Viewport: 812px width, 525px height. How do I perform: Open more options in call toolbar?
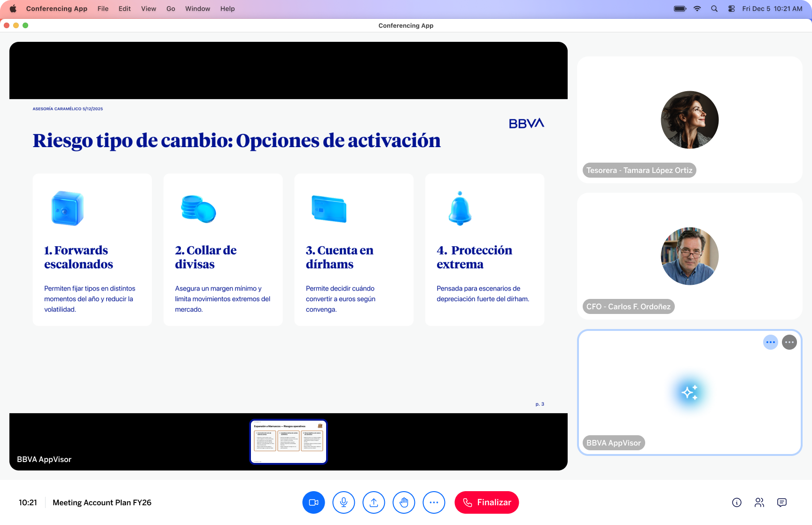[x=434, y=502]
